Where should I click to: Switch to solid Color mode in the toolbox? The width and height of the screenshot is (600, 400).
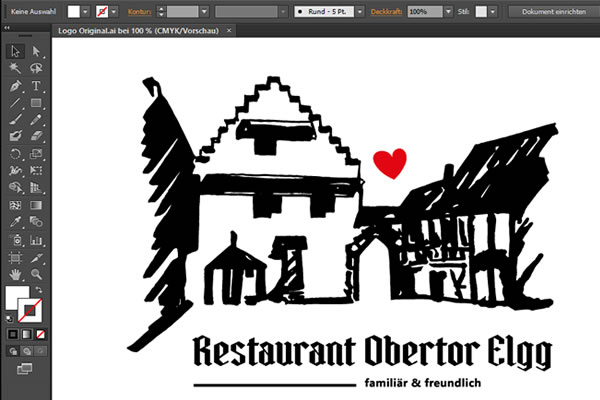tap(13, 333)
